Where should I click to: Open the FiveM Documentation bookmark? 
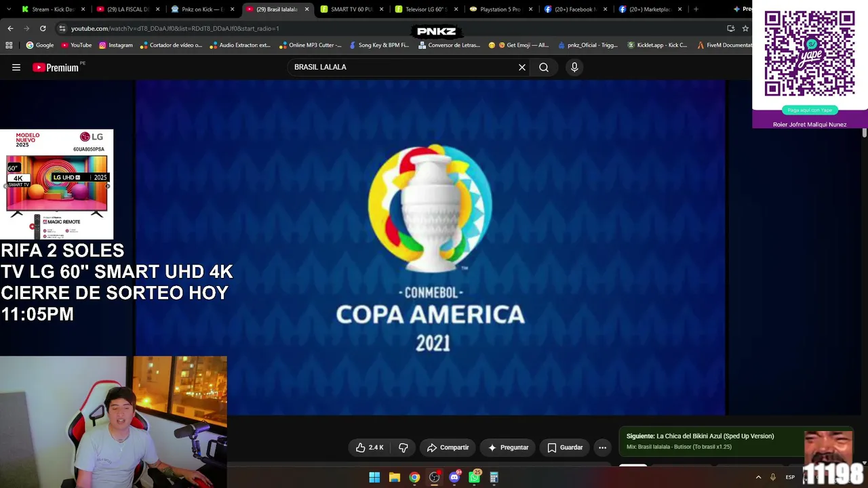click(724, 45)
